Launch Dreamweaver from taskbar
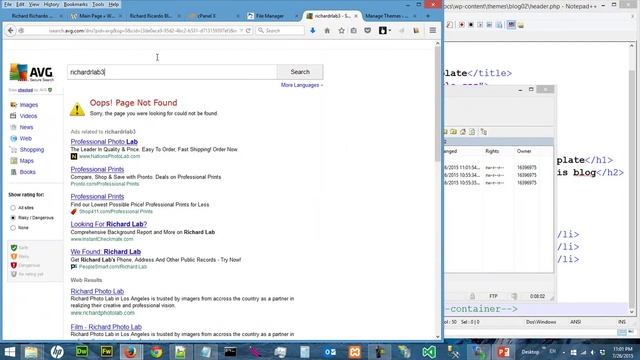 tap(82, 352)
